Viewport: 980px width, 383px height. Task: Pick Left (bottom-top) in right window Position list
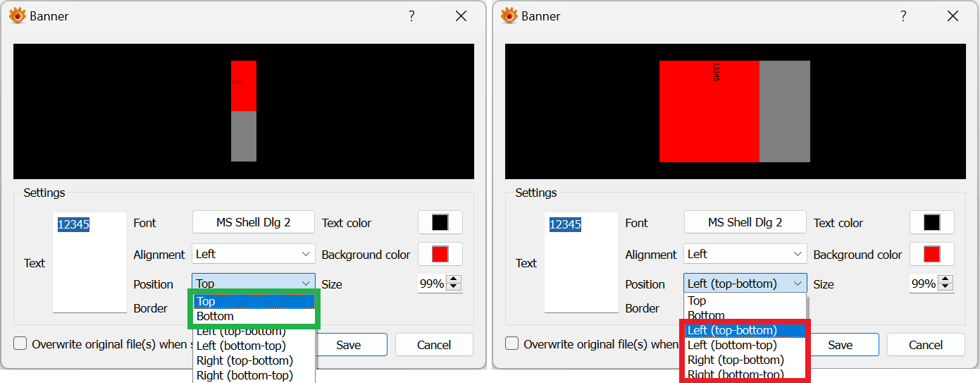[x=745, y=345]
